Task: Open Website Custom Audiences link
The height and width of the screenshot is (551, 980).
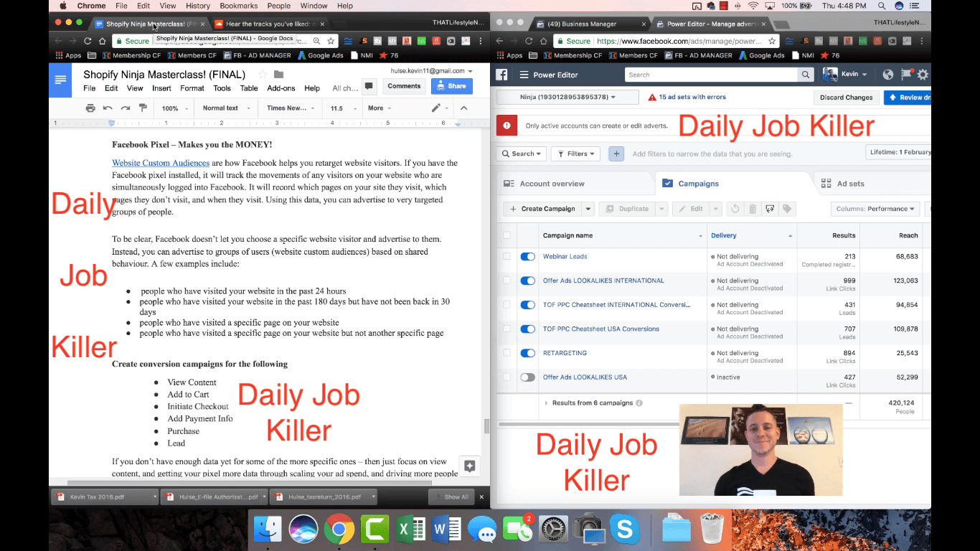Action: coord(161,163)
